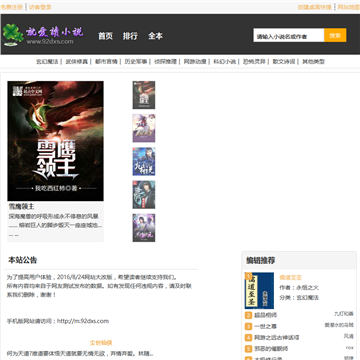This screenshot has height=360, width=360.
Task: Click the green clover site logo
Action: click(x=13, y=34)
